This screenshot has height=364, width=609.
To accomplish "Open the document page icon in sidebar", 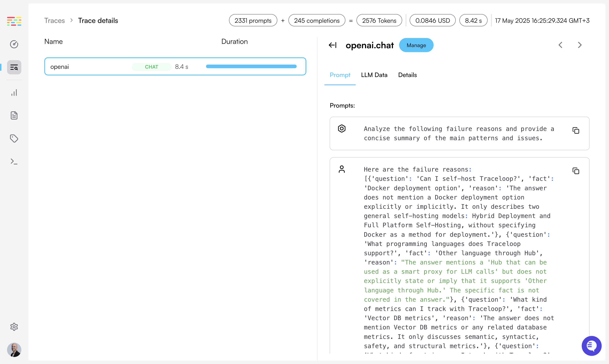I will point(14,115).
